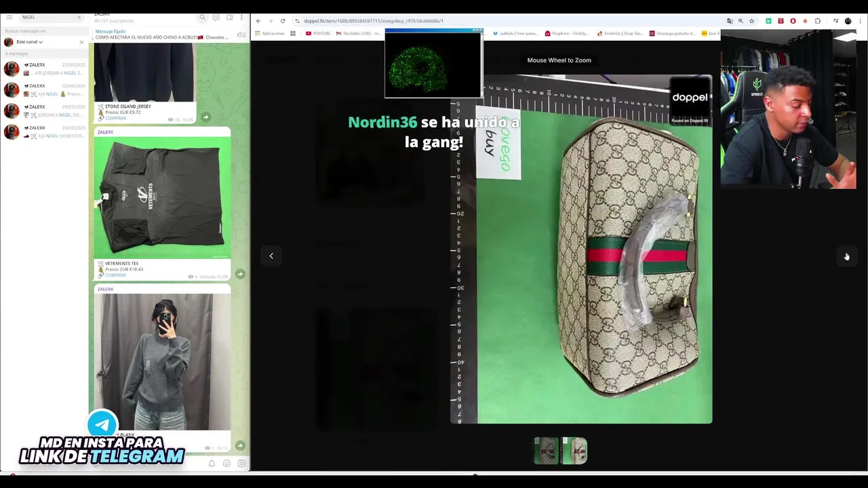This screenshot has height=488, width=868.
Task: Open the 'Mensaje fijado' pinned message
Action: point(161,35)
